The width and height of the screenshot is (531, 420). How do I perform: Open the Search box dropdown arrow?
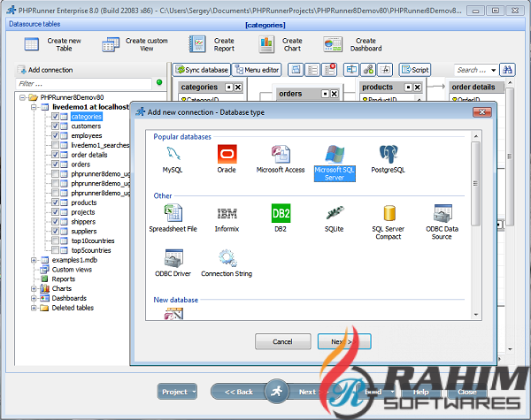(494, 70)
